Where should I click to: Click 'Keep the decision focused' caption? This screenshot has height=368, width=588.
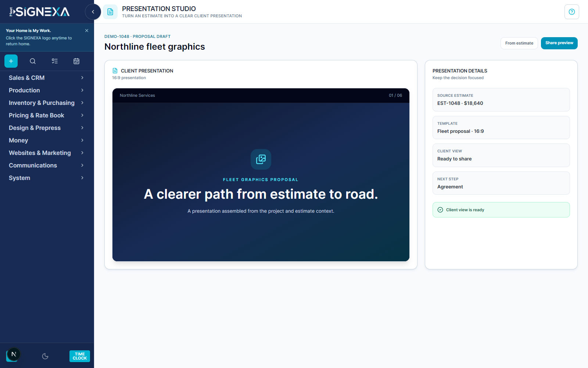[458, 78]
